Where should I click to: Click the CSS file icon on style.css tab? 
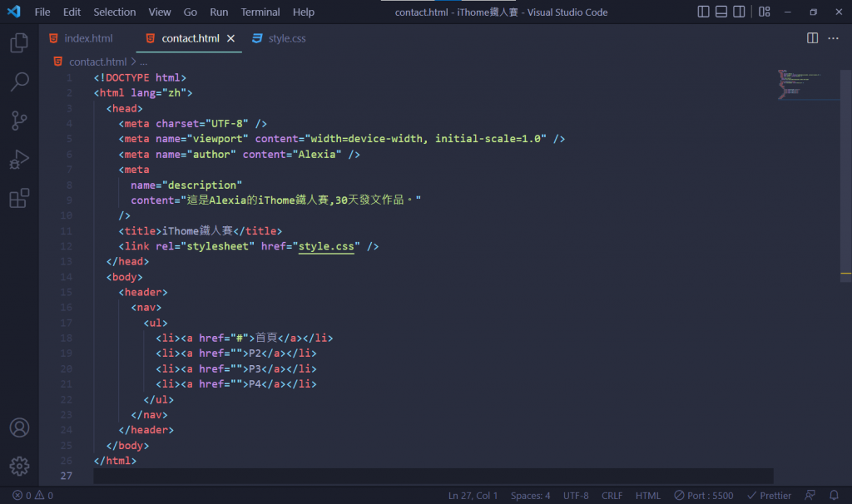pyautogui.click(x=257, y=38)
